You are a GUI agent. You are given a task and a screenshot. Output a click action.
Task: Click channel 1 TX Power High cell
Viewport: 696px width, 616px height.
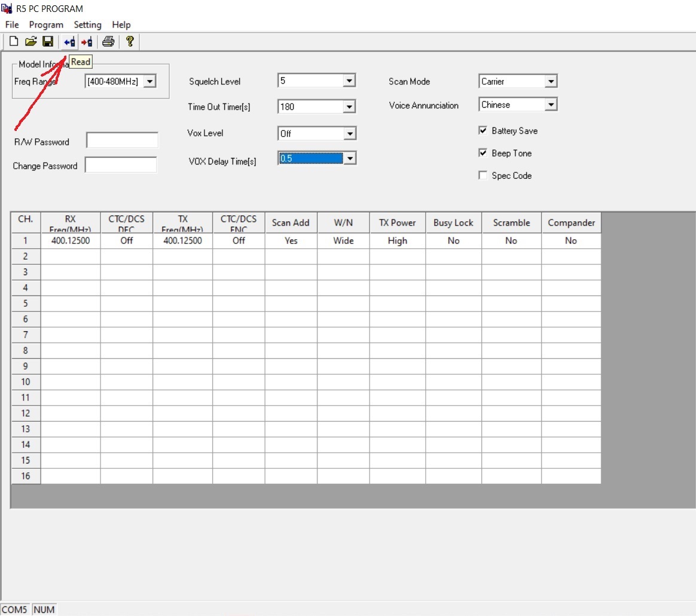click(397, 240)
